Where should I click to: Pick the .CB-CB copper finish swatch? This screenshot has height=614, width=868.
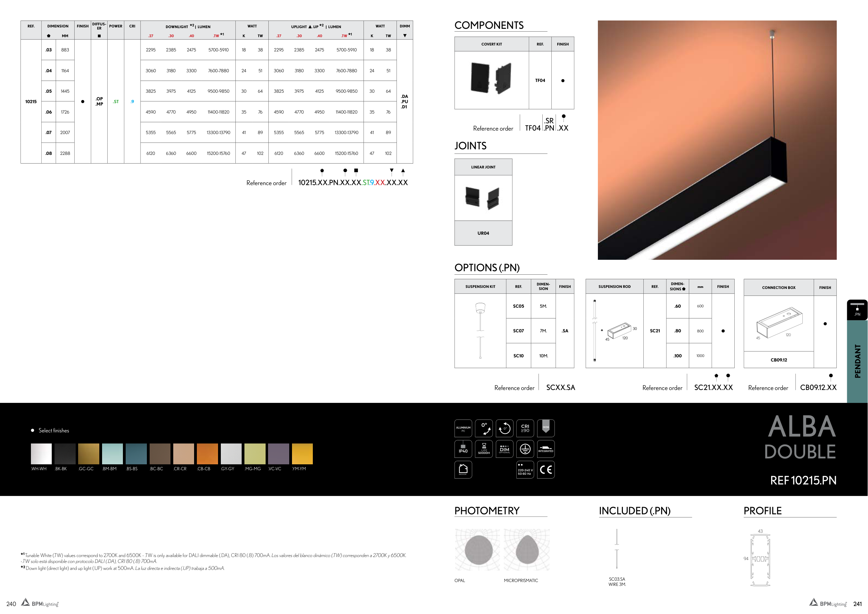point(207,454)
